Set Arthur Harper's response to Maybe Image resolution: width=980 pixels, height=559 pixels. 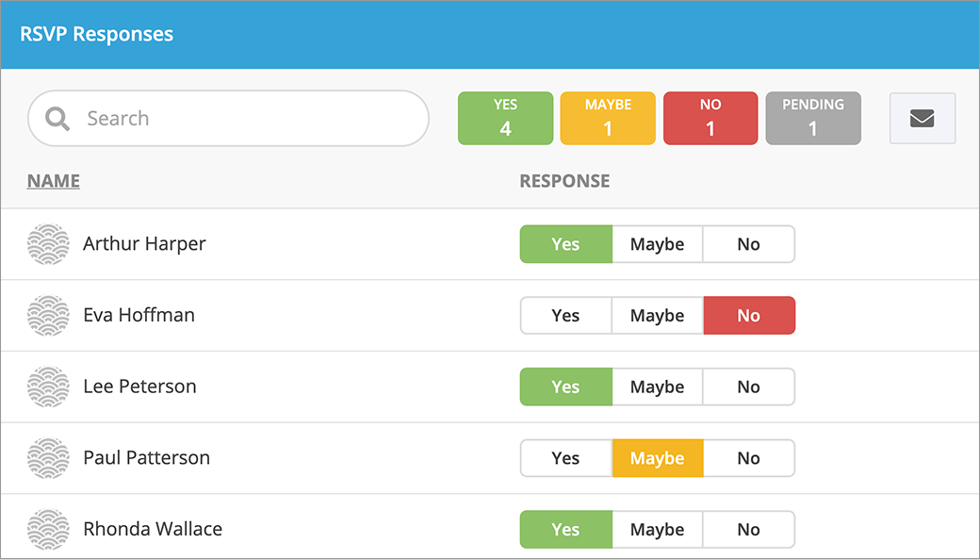657,244
